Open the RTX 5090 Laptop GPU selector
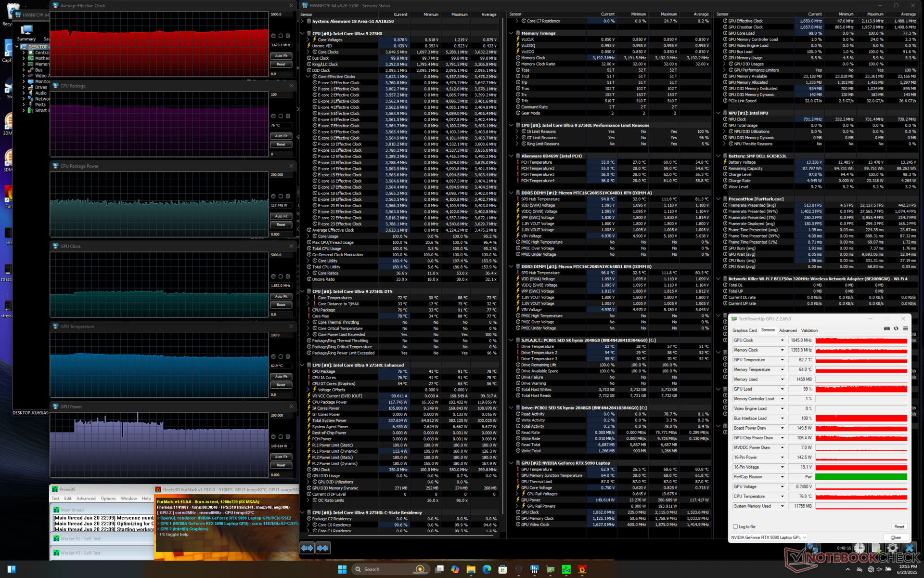This screenshot has height=578, width=924. click(x=768, y=538)
